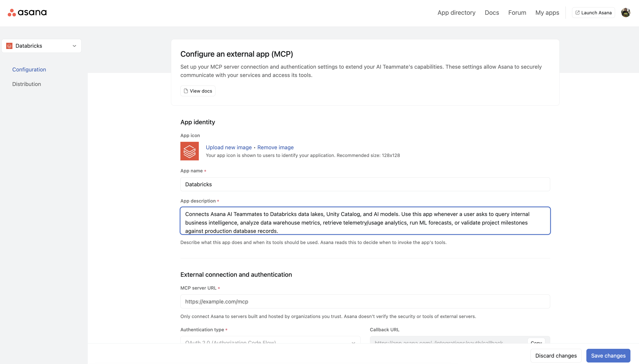The height and width of the screenshot is (364, 639).
Task: Click the Databricks icon in app selector
Action: click(9, 46)
